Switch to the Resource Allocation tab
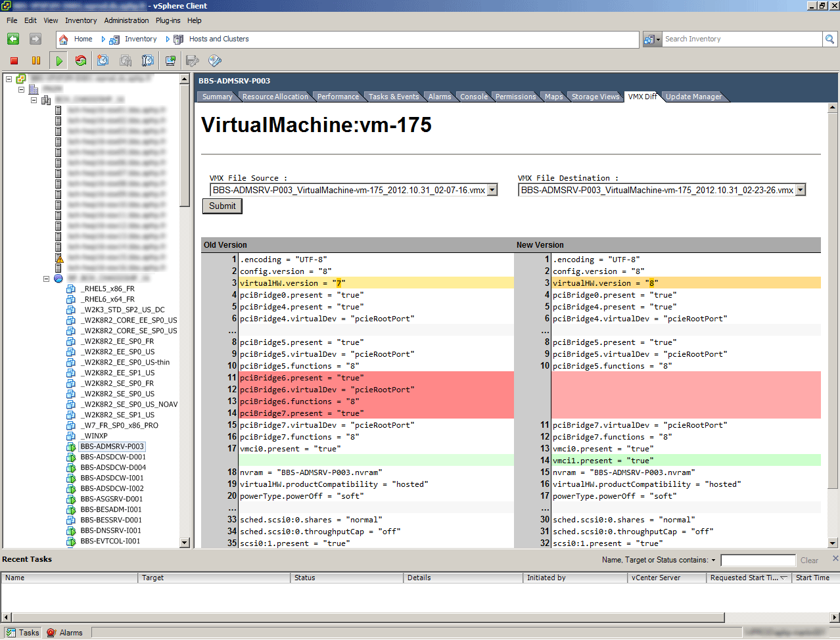This screenshot has width=840, height=640. click(x=275, y=97)
